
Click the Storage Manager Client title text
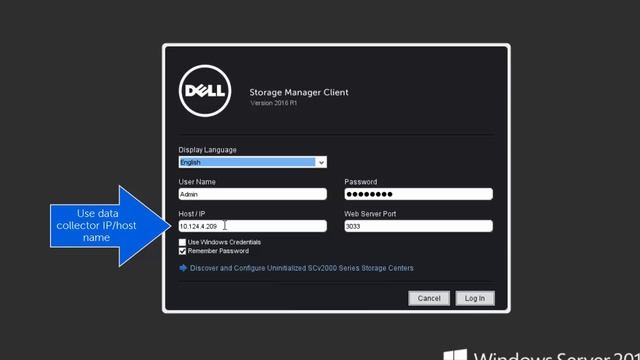click(299, 92)
